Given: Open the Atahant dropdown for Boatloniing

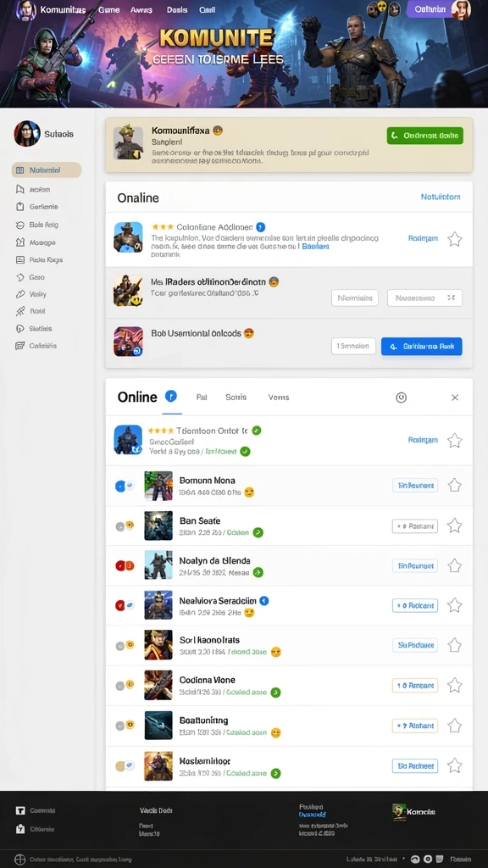Looking at the screenshot, I should click(415, 726).
